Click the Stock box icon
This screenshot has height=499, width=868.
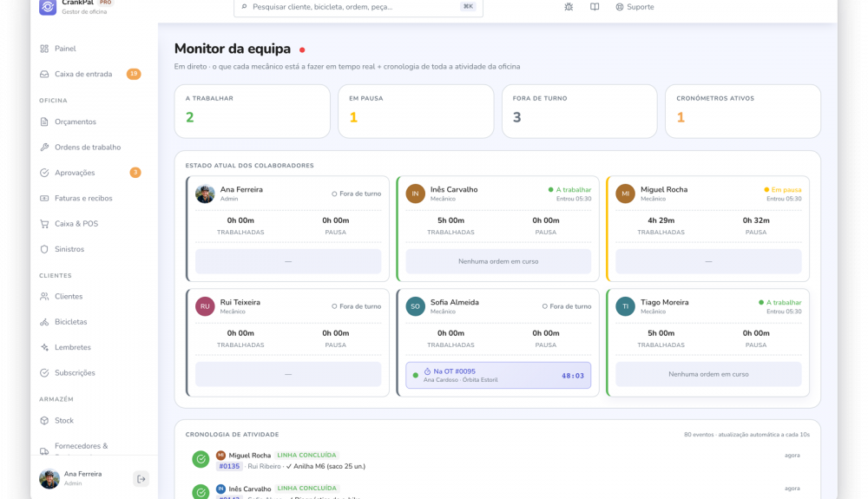click(x=44, y=420)
